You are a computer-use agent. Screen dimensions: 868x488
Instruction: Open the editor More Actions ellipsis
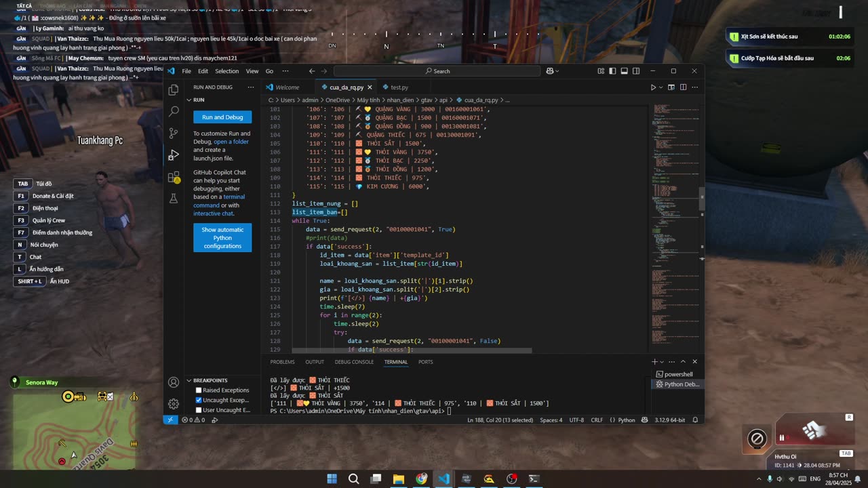(x=694, y=87)
